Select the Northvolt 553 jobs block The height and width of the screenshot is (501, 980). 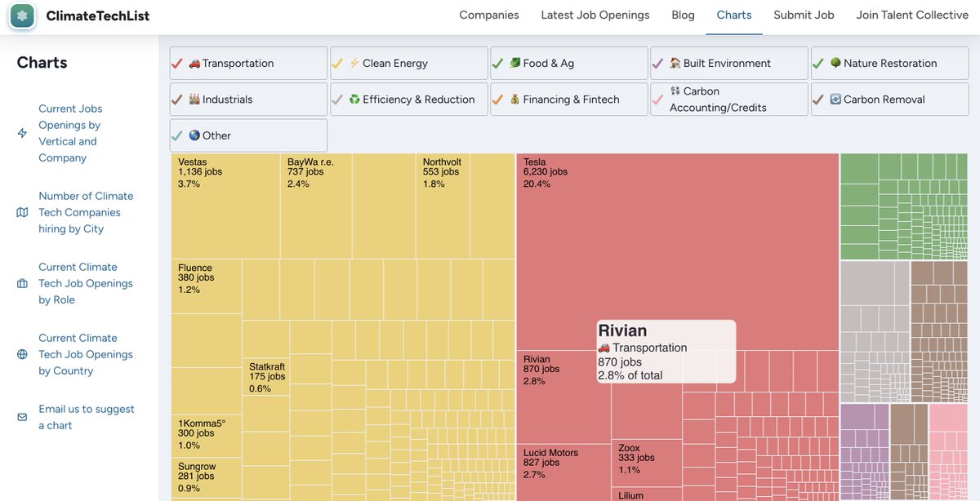point(443,206)
